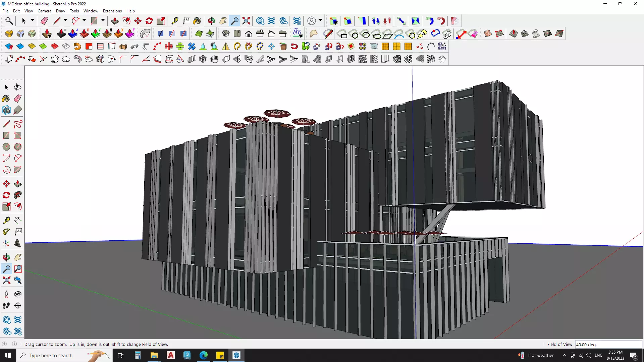Select Sandbox Flip Edge tool
The width and height of the screenshot is (644, 362).
559,34
